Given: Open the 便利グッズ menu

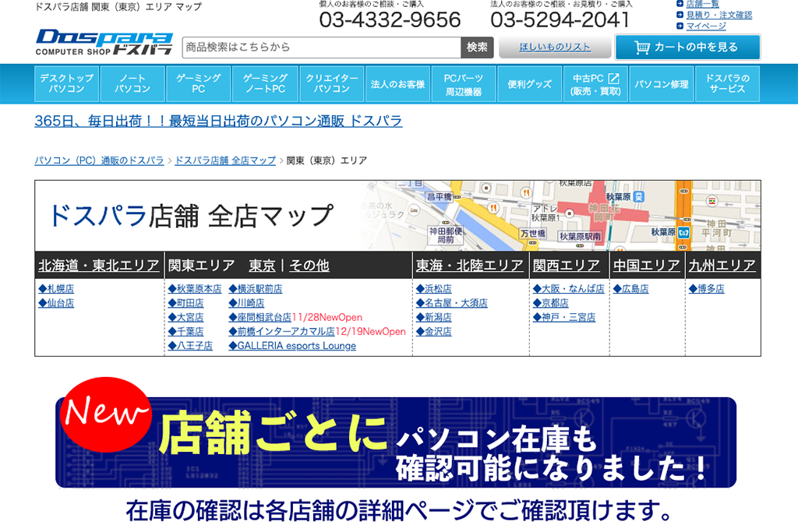Looking at the screenshot, I should coord(529,84).
